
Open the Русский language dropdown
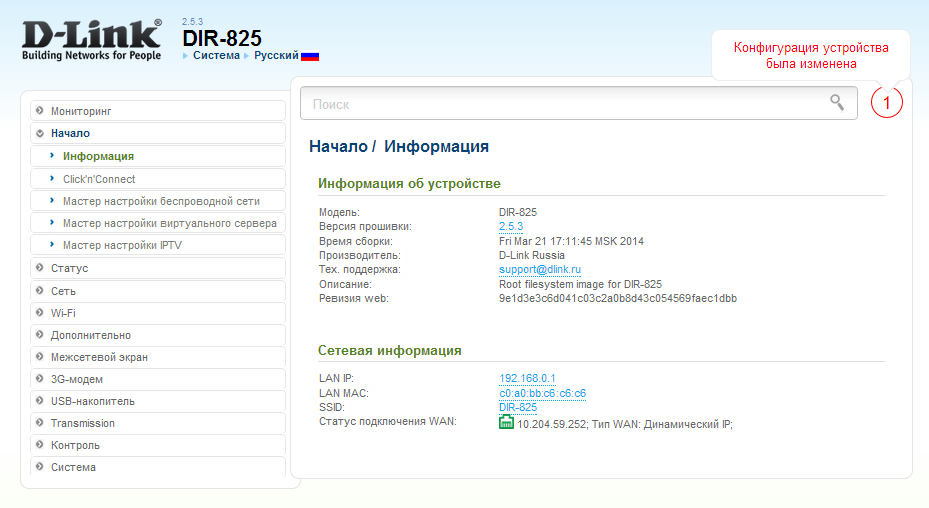[x=276, y=55]
